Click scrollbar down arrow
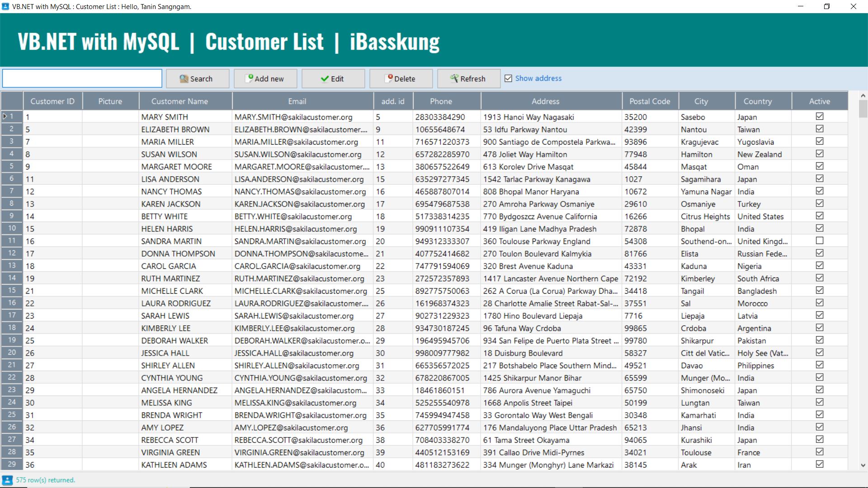Viewport: 868px width, 488px height. pos(863,465)
